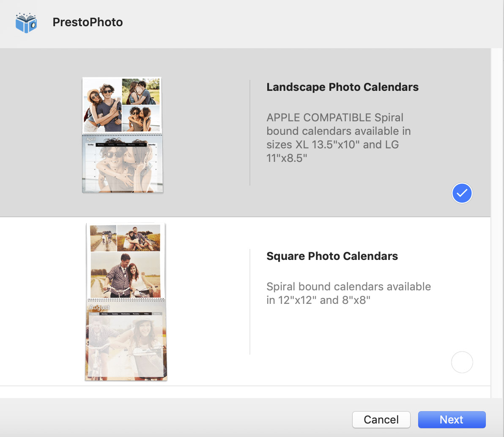Click the April calendar grid in Landscape preview

[123, 164]
